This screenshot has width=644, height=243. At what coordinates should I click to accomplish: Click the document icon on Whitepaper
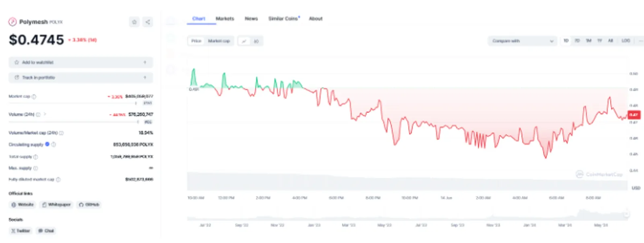pos(44,205)
